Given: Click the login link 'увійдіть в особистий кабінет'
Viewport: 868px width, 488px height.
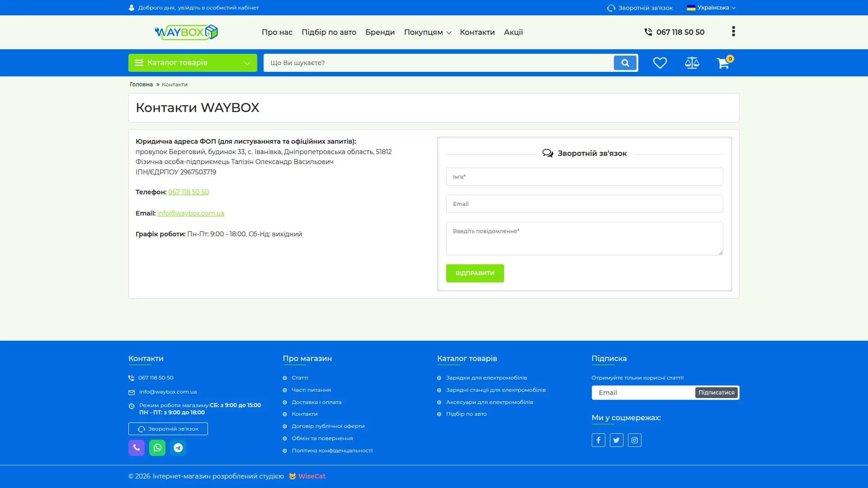Looking at the screenshot, I should [218, 8].
